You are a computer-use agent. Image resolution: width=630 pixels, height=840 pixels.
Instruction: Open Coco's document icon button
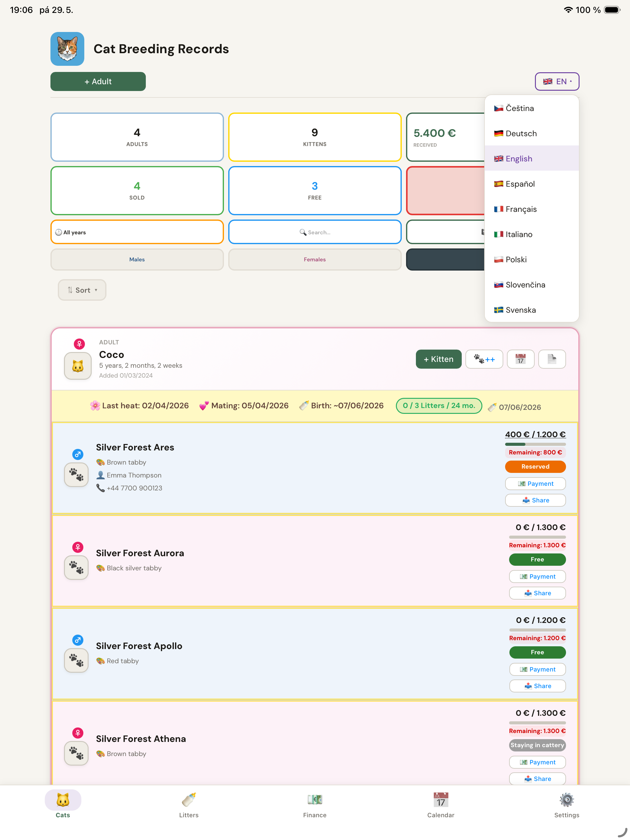point(552,359)
